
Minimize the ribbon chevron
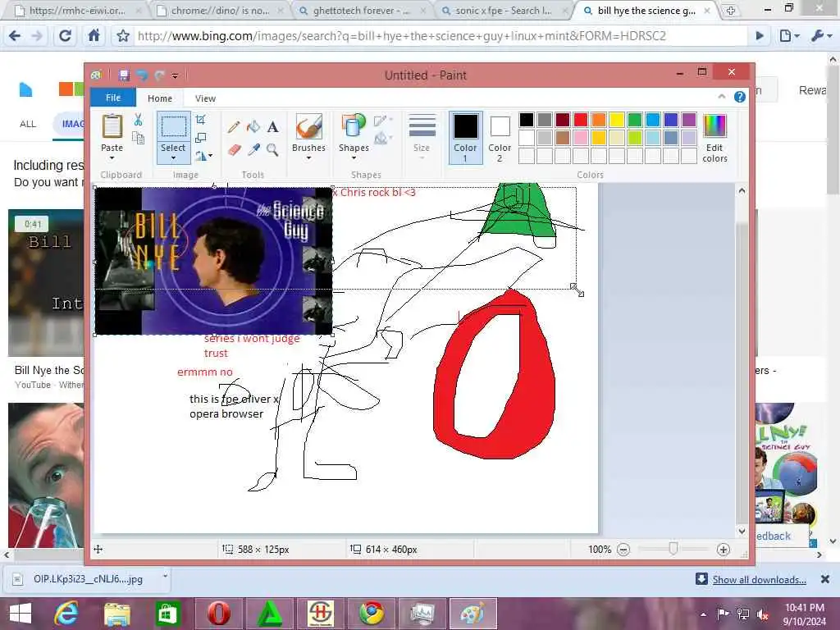(x=722, y=97)
